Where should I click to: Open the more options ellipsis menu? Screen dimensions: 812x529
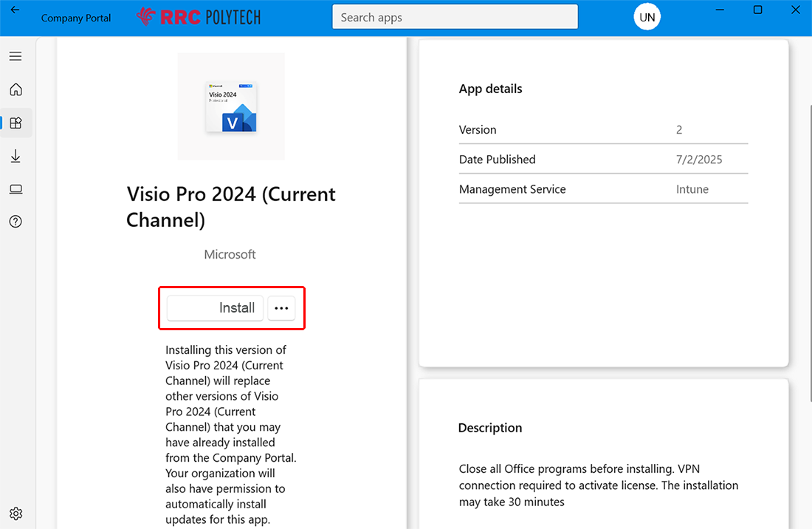pos(281,308)
